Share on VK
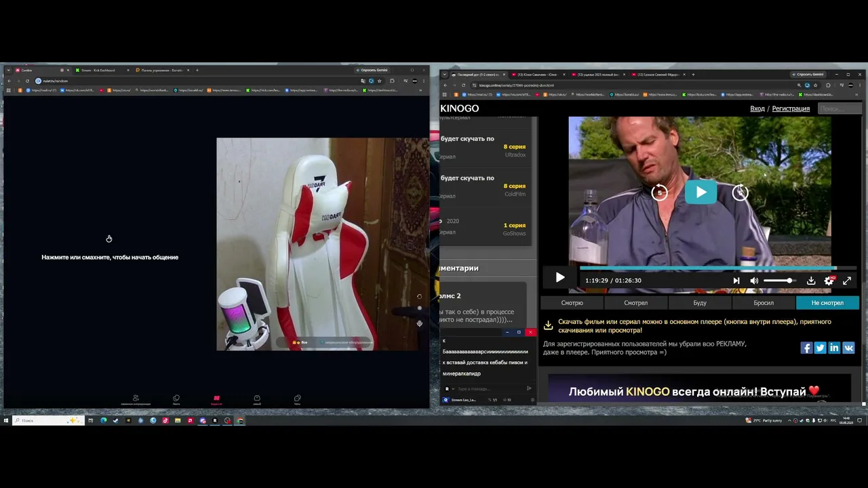Viewport: 868px width, 488px height. pyautogui.click(x=848, y=348)
